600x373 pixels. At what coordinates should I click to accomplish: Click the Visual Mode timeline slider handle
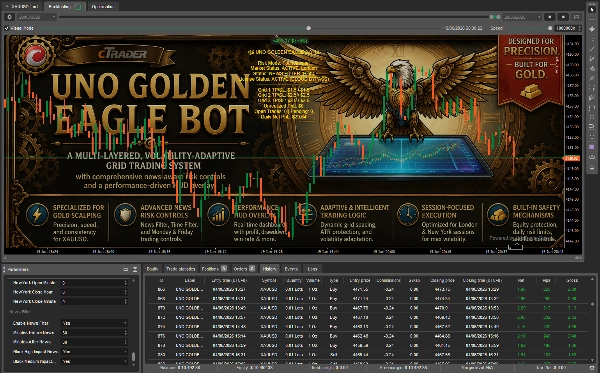[308, 28]
